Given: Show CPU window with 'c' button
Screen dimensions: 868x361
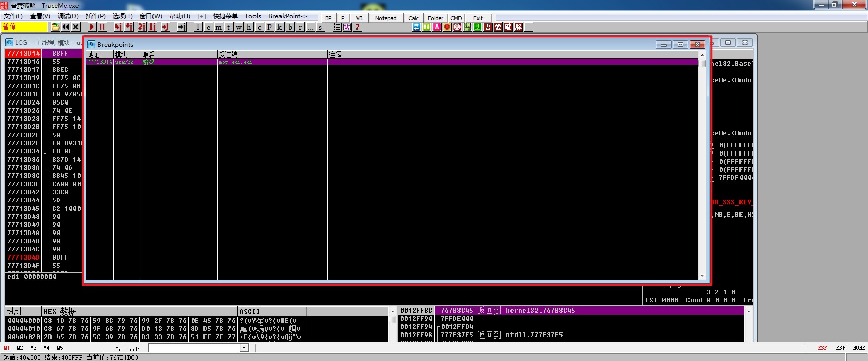Looking at the screenshot, I should (x=259, y=27).
